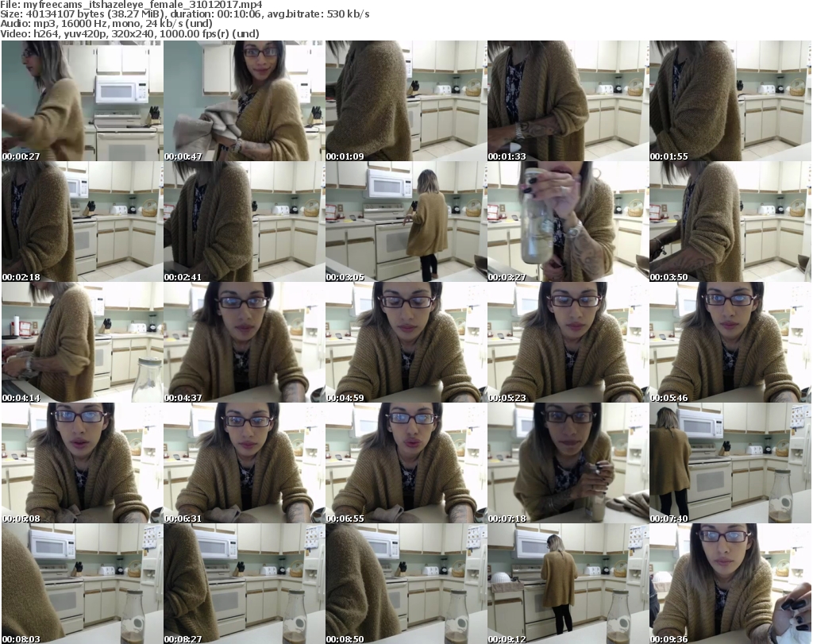Viewport: 813px width, 644px height.
Task: Click the thumbnail stamped 00:07:40
Action: [730, 463]
